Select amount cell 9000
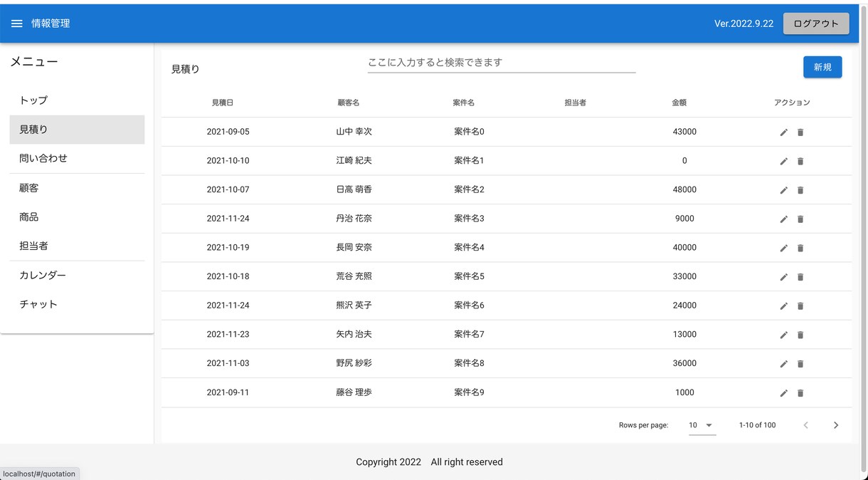The width and height of the screenshot is (868, 480). (x=684, y=219)
